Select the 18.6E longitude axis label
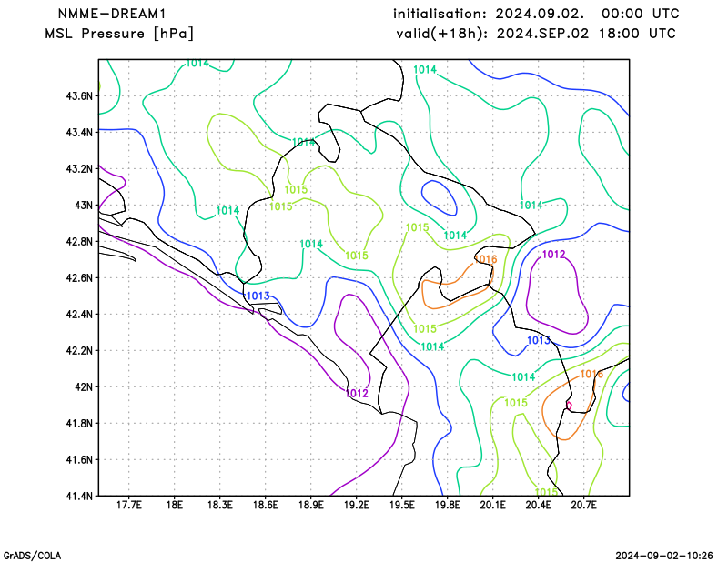 (265, 505)
